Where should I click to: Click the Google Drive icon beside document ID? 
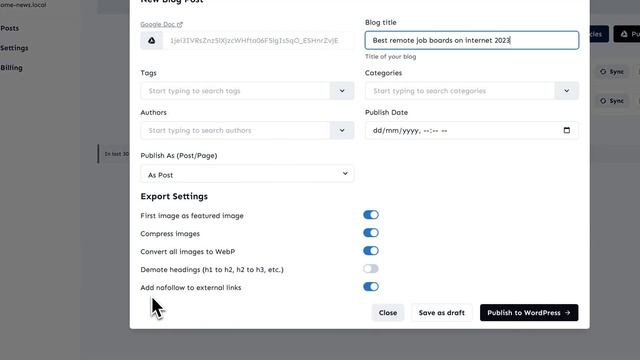coord(151,40)
